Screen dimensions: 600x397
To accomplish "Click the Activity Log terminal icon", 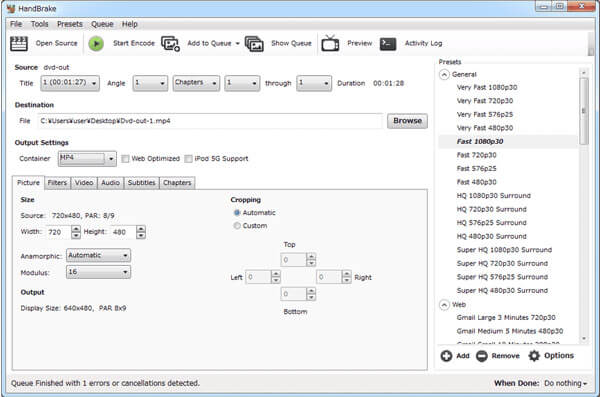I will [x=388, y=44].
